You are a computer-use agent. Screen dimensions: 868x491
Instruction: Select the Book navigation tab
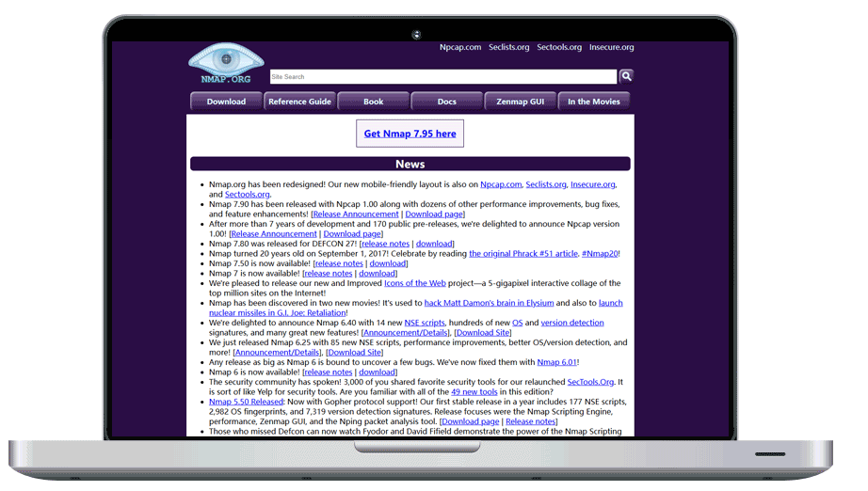click(x=374, y=102)
